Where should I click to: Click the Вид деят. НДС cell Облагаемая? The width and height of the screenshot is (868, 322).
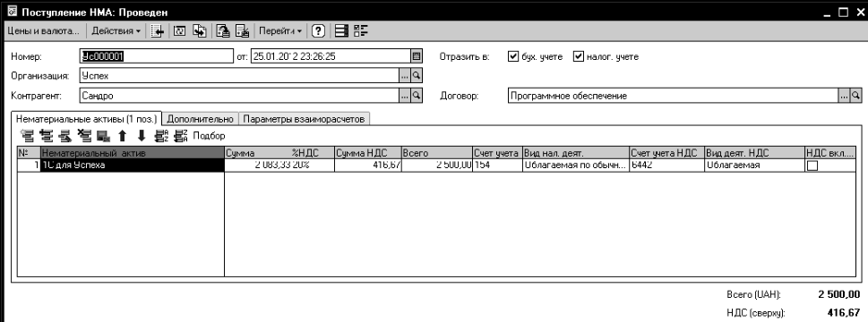pos(754,165)
